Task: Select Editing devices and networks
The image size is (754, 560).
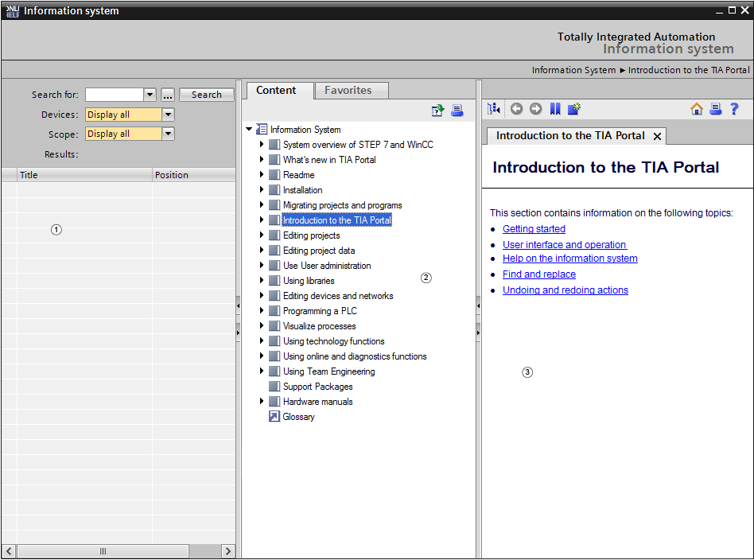Action: (x=338, y=296)
